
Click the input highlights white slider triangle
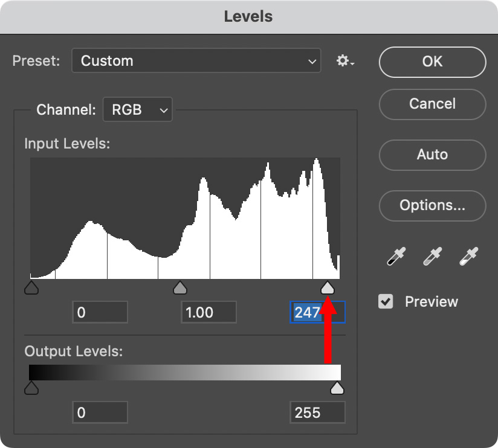(x=327, y=287)
